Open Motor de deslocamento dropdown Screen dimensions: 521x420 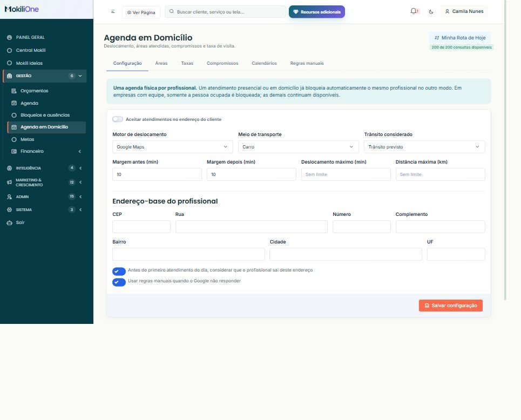173,147
